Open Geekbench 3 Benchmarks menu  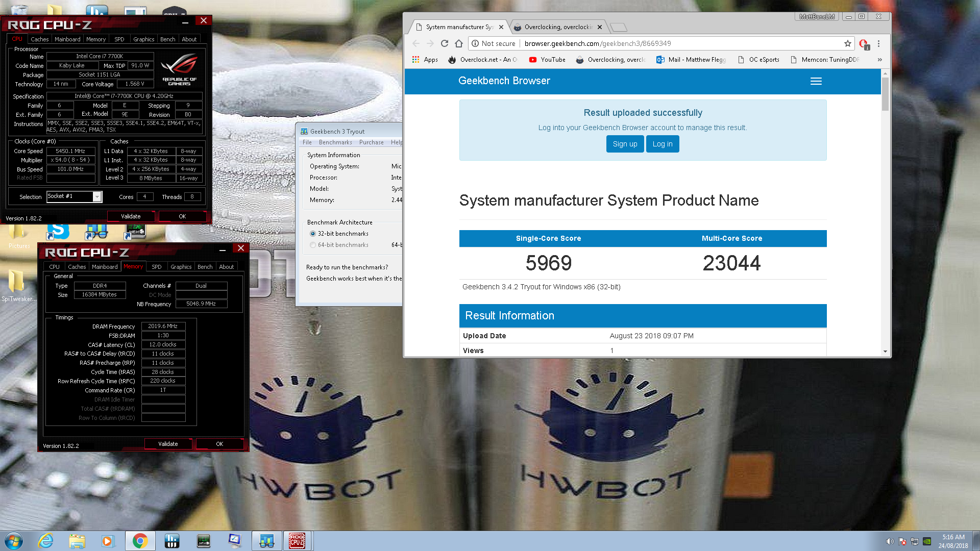click(x=335, y=142)
